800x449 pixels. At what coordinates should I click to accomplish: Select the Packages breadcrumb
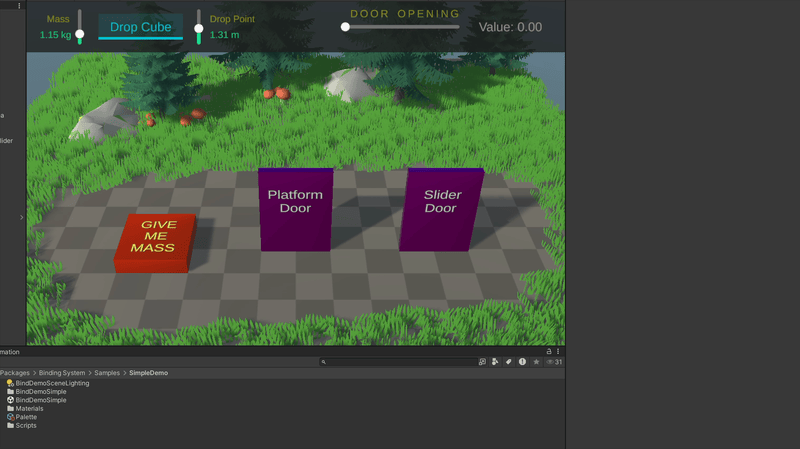14,373
